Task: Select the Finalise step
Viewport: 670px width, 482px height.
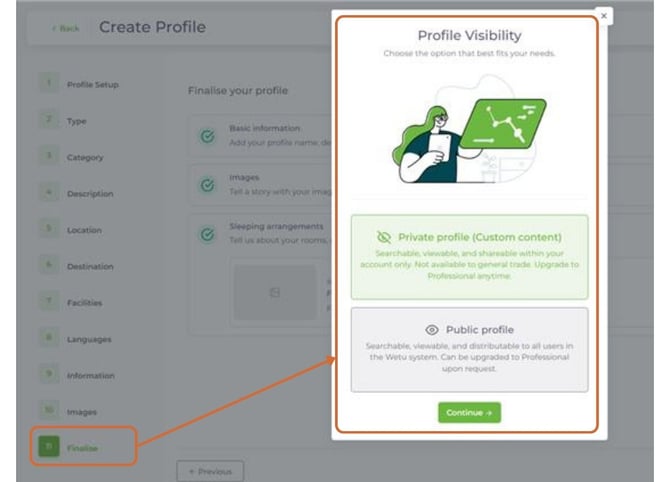Action: 83,448
